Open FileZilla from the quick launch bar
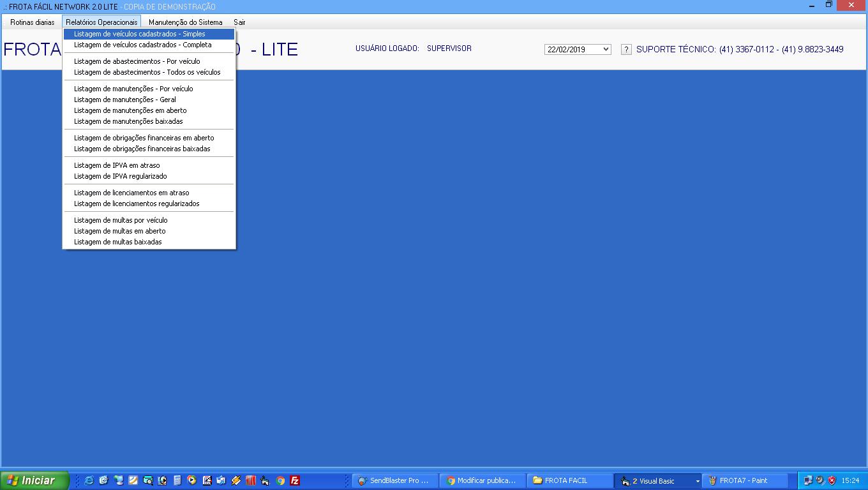 (294, 480)
